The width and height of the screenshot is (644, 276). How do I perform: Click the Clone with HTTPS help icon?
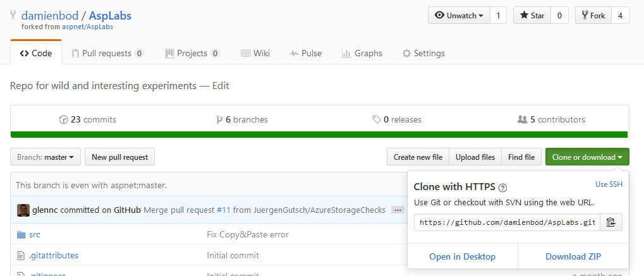click(x=502, y=188)
